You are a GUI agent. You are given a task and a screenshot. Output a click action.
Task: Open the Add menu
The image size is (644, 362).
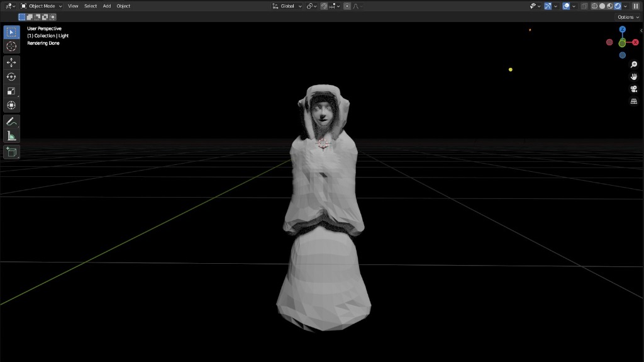tap(107, 6)
